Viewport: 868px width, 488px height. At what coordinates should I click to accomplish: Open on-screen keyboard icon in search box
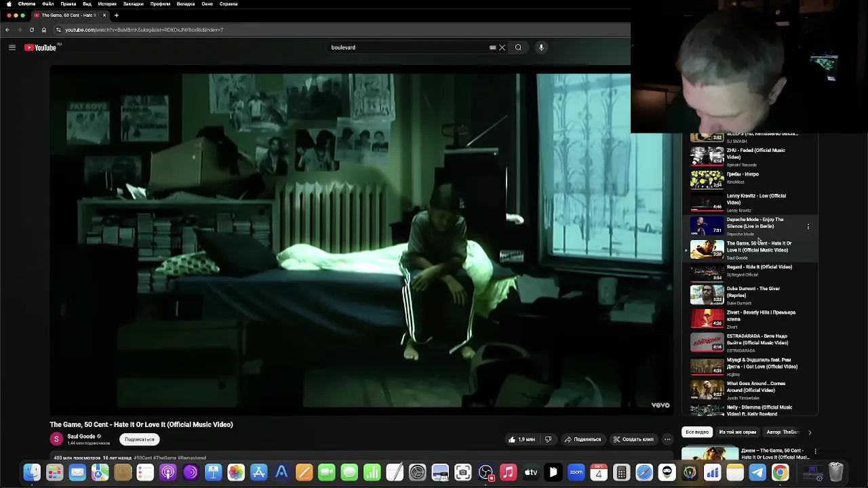(492, 47)
